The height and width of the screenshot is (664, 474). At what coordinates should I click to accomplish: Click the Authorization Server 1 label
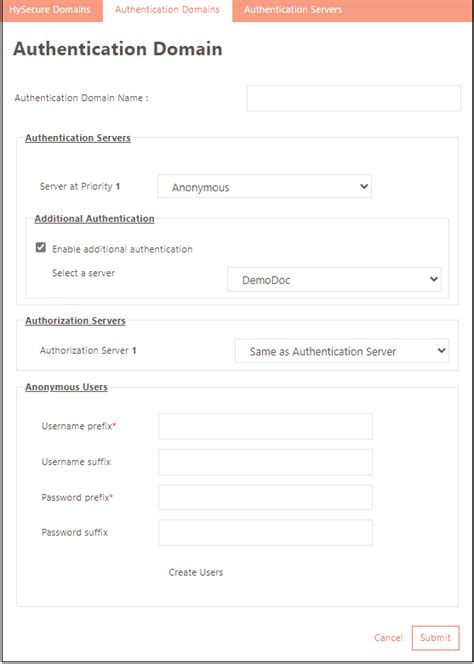pos(88,351)
